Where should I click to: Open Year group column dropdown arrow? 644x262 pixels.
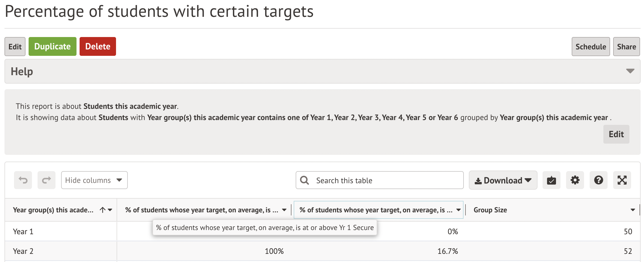click(x=110, y=210)
